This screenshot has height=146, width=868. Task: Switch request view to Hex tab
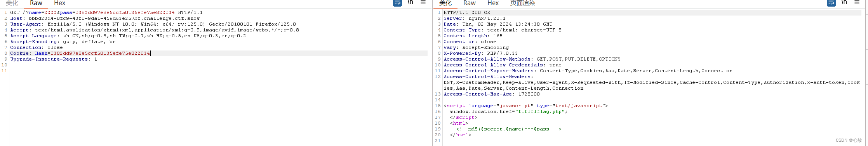(59, 3)
